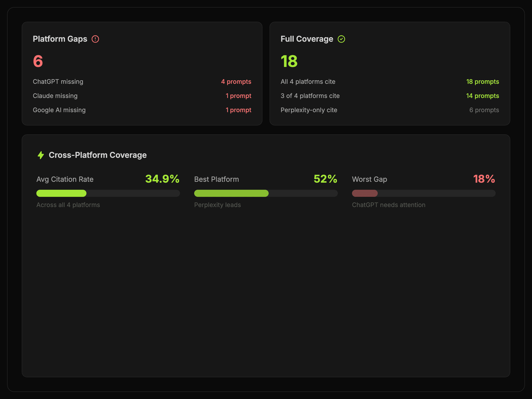Select the 4 prompts value for ChatGPT
Viewport: 532px width, 399px height.
(x=236, y=82)
